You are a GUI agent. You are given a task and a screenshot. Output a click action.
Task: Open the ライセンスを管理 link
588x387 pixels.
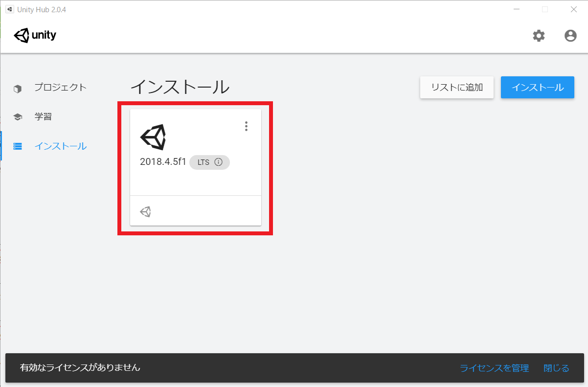pos(495,368)
